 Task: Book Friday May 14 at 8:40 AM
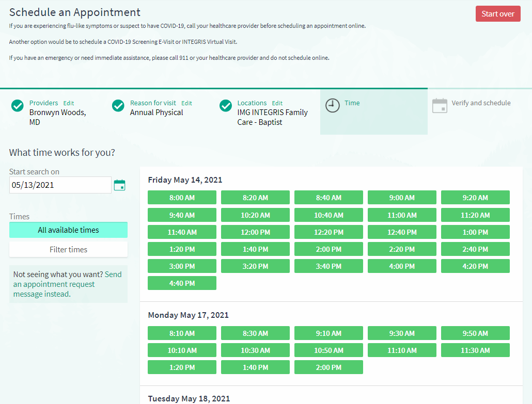328,198
